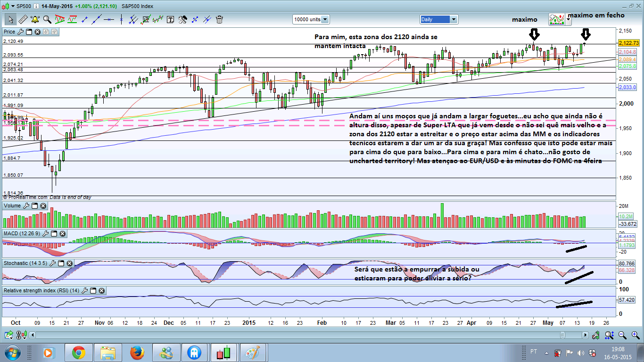Image resolution: width=644 pixels, height=362 pixels.
Task: Open the Daily timeframe dropdown
Action: coord(439,19)
